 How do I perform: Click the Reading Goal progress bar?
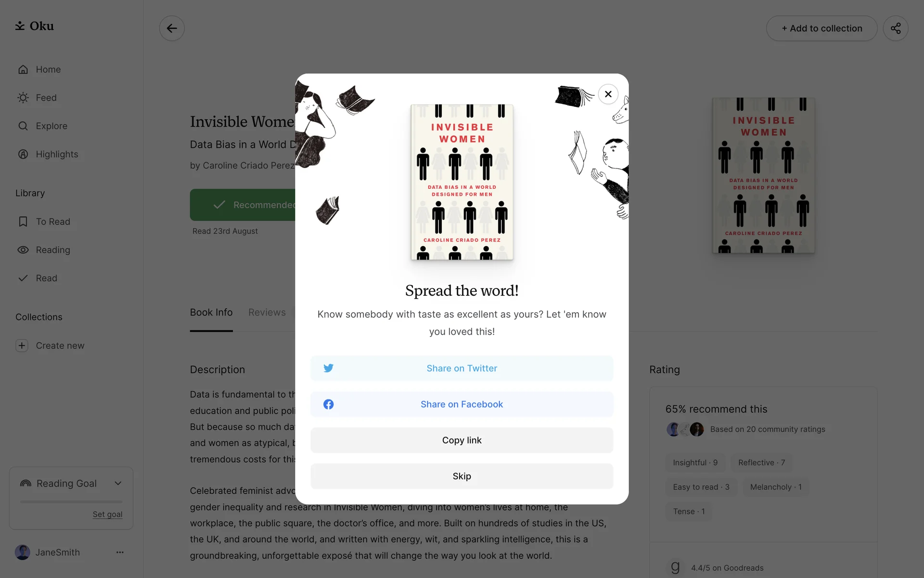71,501
